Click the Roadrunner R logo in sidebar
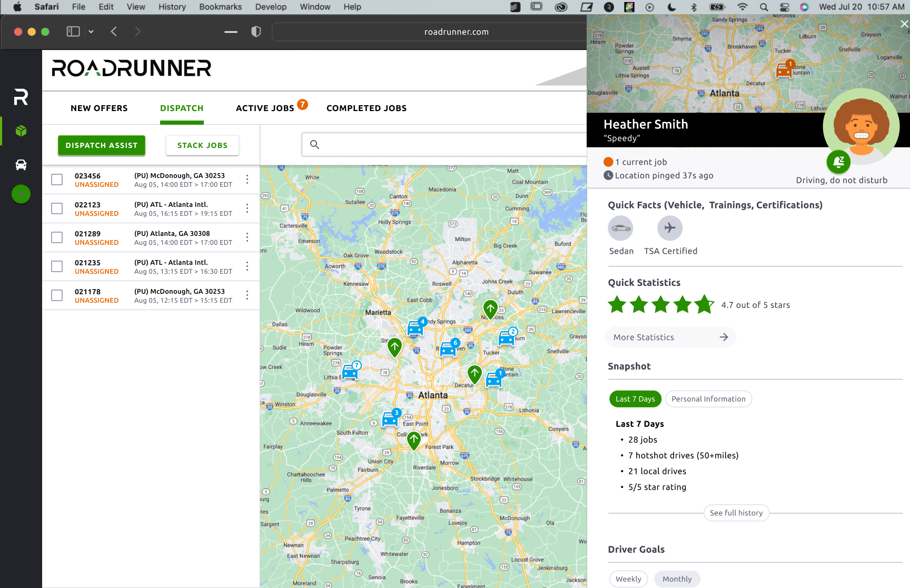 point(21,97)
